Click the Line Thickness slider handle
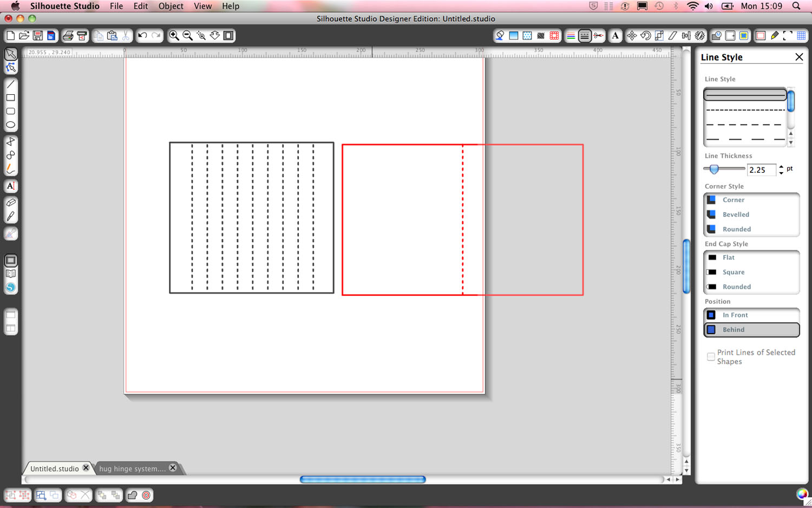This screenshot has width=812, height=508. (714, 170)
